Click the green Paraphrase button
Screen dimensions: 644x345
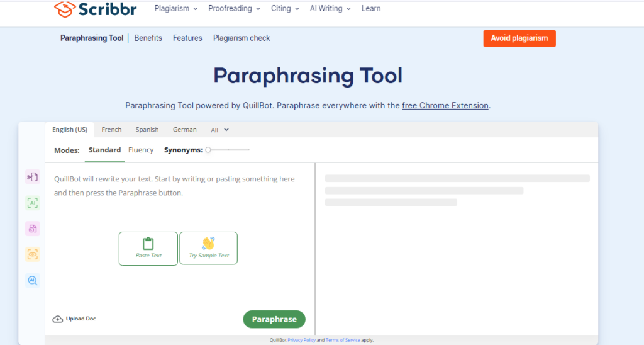coord(274,320)
